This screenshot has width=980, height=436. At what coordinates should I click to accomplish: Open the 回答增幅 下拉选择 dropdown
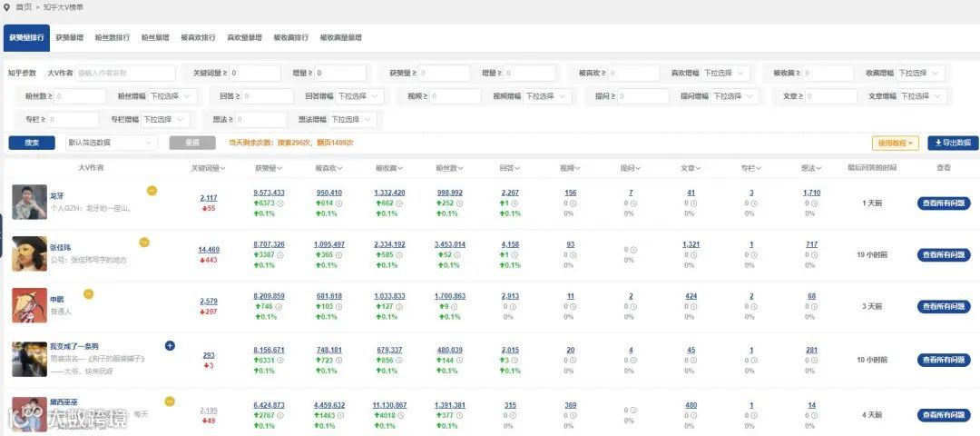pyautogui.click(x=360, y=96)
